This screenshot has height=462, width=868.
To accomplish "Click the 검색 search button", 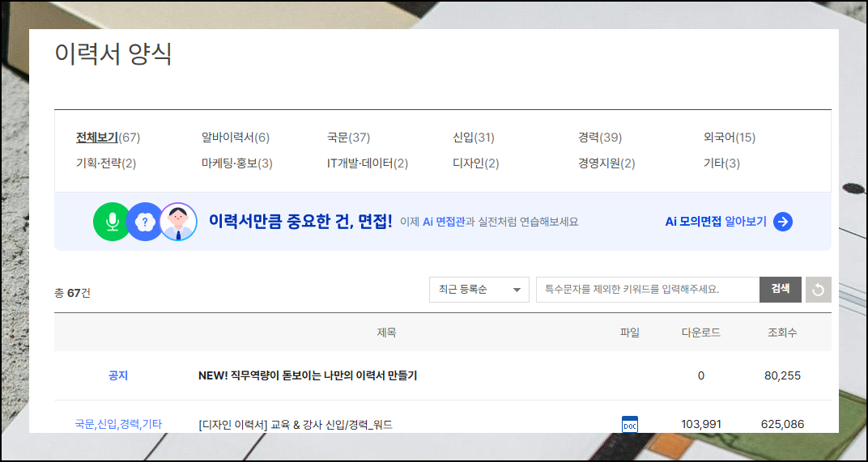I will [781, 290].
